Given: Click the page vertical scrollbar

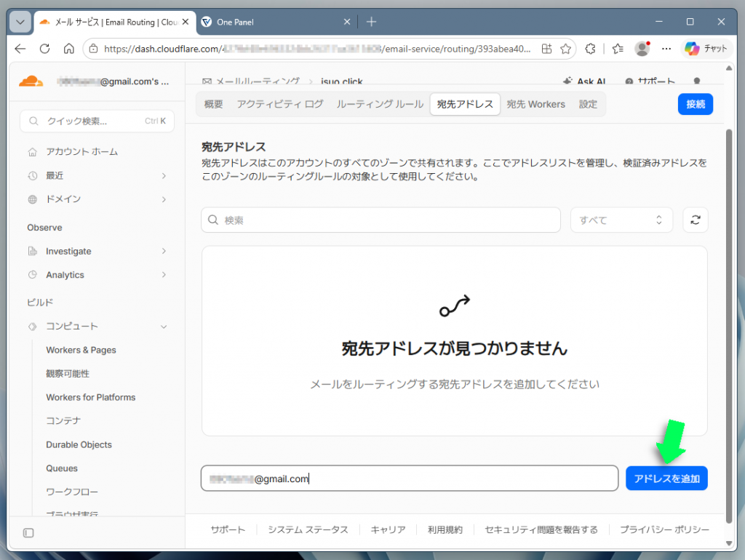Looking at the screenshot, I should point(729,326).
